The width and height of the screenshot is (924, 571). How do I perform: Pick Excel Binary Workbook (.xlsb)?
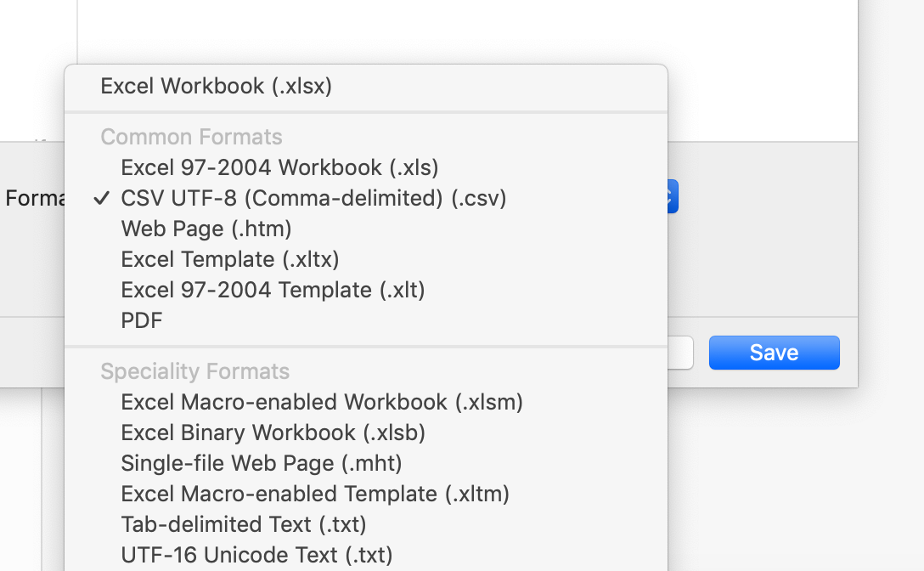coord(273,432)
